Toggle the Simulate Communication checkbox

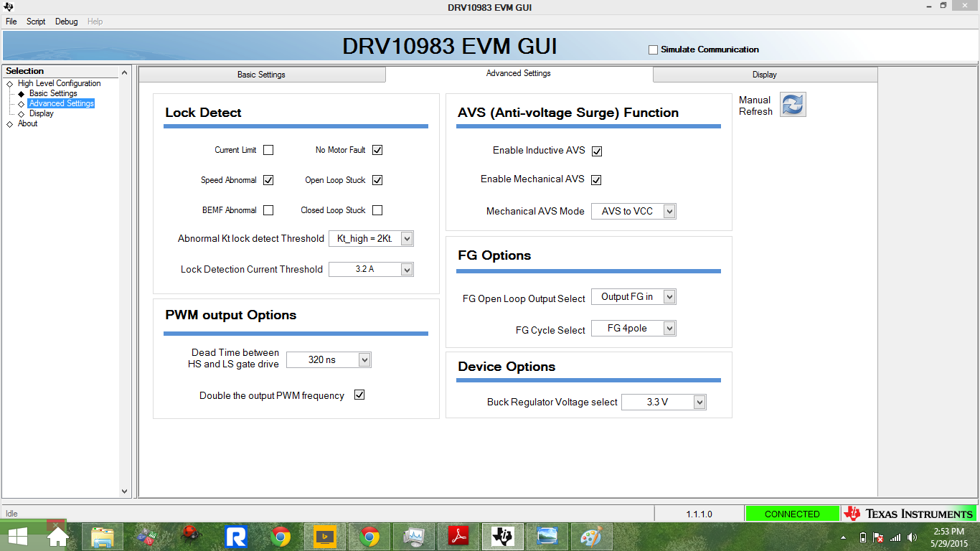click(x=653, y=50)
